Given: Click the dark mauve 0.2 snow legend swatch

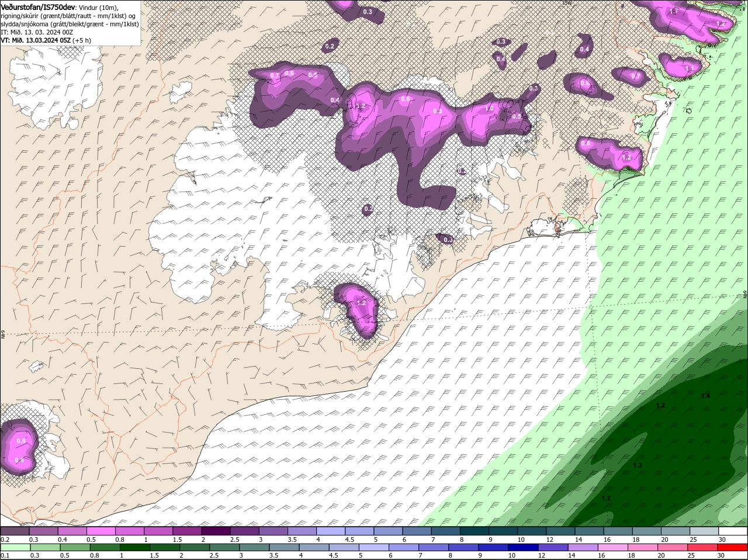Looking at the screenshot, I should click(x=15, y=531).
